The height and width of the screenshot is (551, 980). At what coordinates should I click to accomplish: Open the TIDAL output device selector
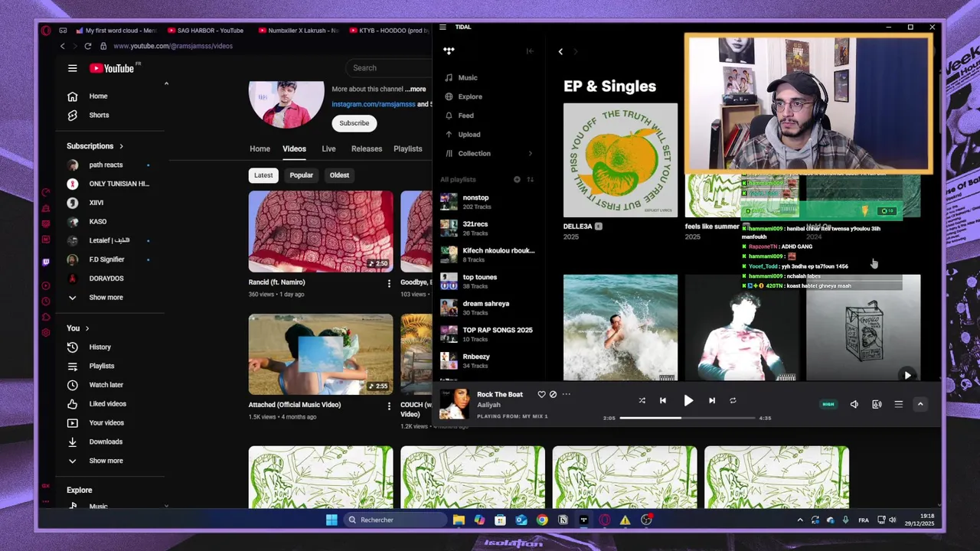(x=877, y=404)
